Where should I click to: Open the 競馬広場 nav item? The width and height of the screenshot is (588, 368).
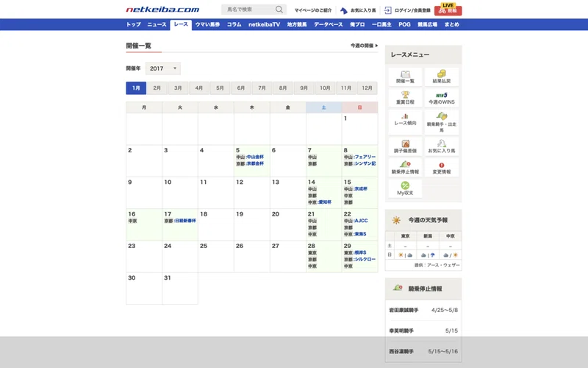point(428,24)
